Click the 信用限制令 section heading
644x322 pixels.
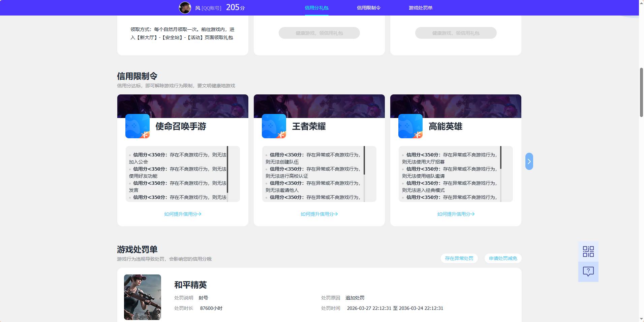(137, 76)
